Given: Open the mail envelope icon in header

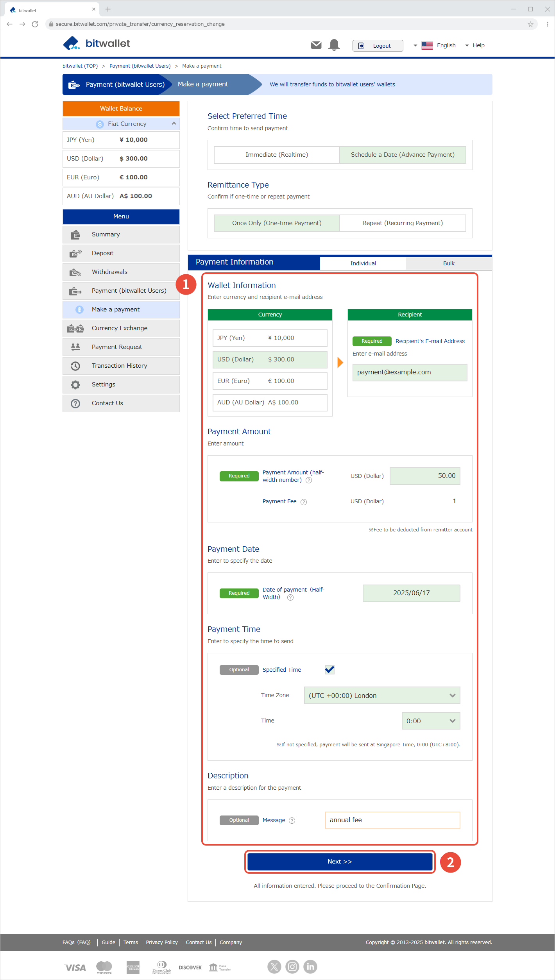Looking at the screenshot, I should pos(316,45).
